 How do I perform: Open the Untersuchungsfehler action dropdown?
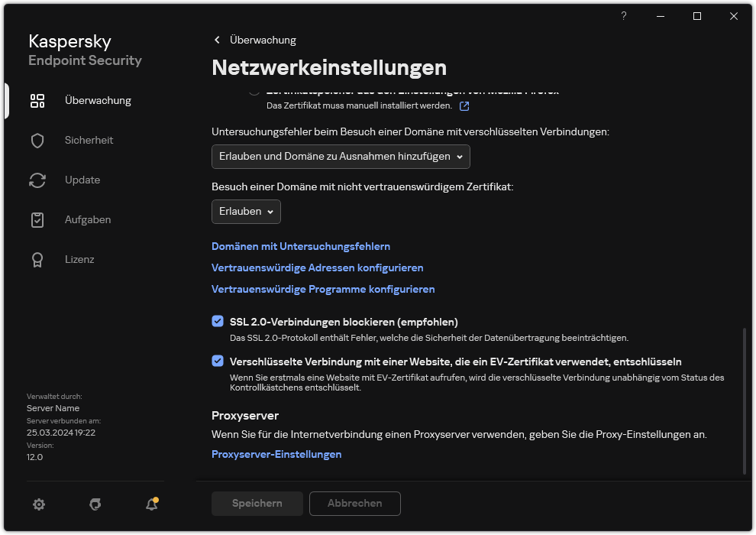(x=340, y=157)
